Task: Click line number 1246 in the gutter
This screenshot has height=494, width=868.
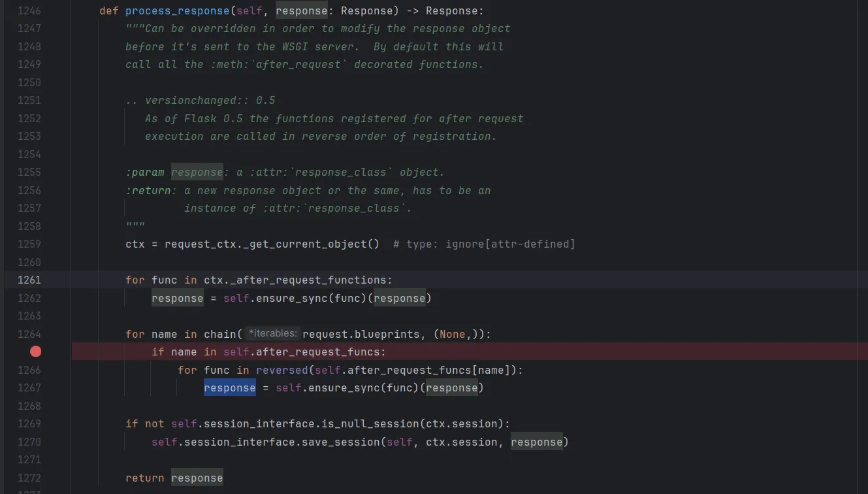Action: pos(29,10)
